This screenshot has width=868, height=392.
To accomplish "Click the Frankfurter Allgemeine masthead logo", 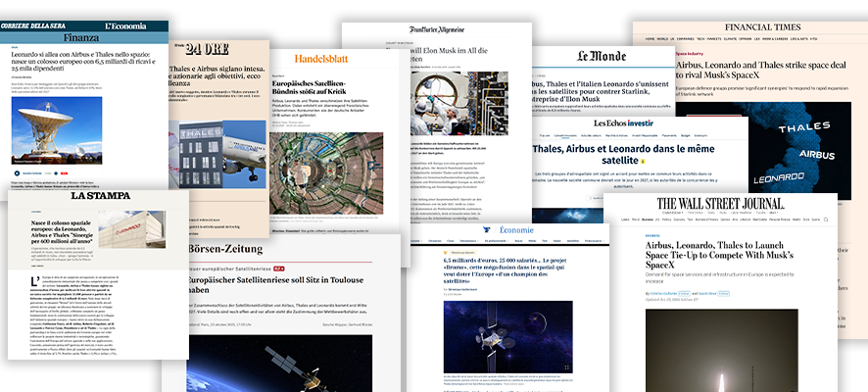I will point(452,30).
